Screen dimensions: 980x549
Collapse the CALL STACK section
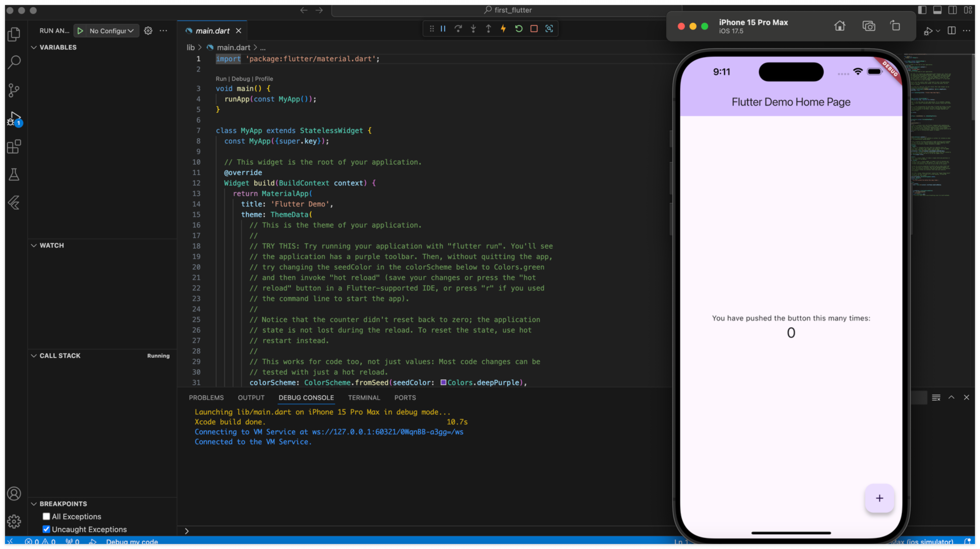[60, 355]
